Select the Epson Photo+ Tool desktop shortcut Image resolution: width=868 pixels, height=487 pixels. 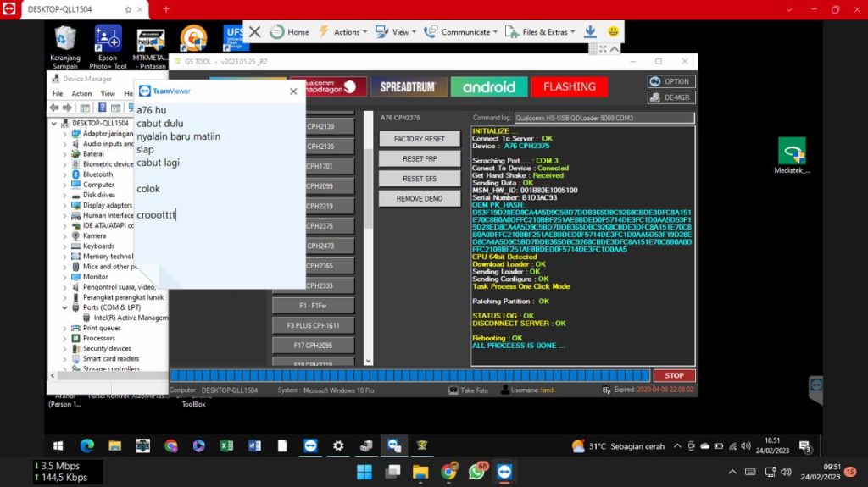(x=108, y=47)
